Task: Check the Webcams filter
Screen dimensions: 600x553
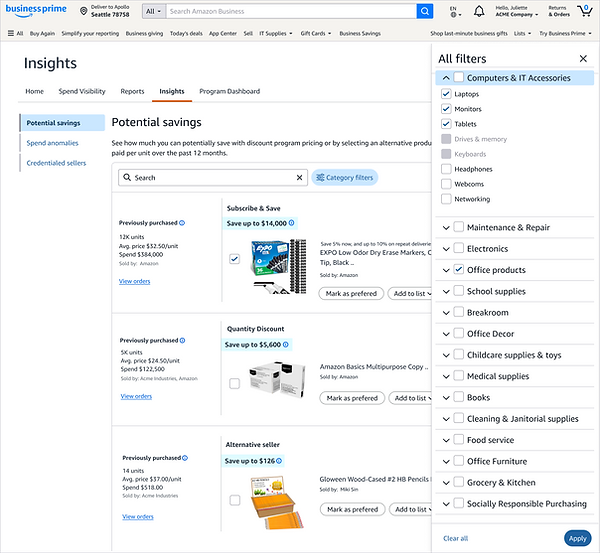Action: [x=446, y=184]
